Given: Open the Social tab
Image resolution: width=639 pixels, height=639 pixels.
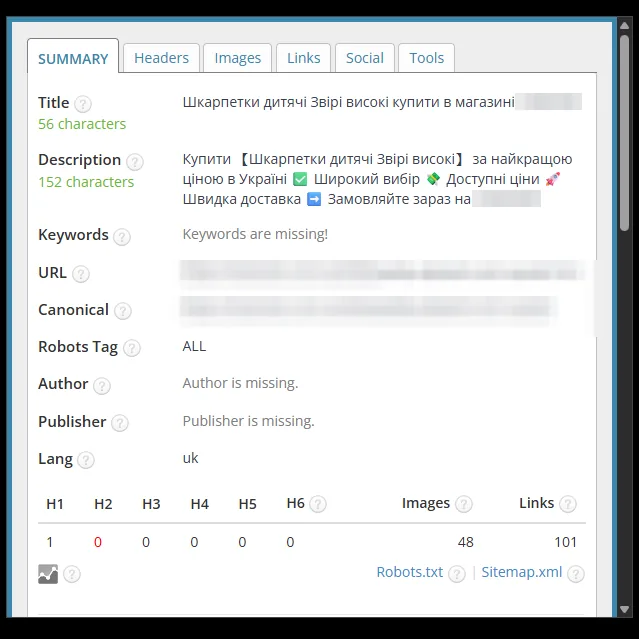Looking at the screenshot, I should (x=365, y=58).
